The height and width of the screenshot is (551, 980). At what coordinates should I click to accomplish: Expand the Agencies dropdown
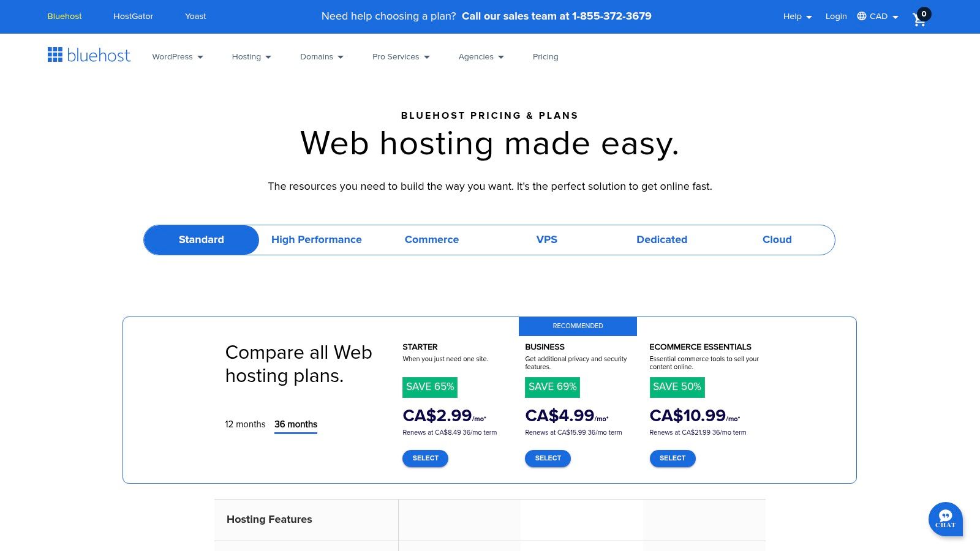[481, 56]
